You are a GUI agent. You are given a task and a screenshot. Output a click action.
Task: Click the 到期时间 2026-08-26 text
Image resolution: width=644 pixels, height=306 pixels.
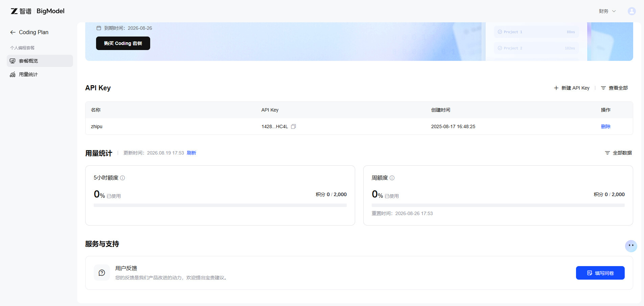click(x=128, y=28)
